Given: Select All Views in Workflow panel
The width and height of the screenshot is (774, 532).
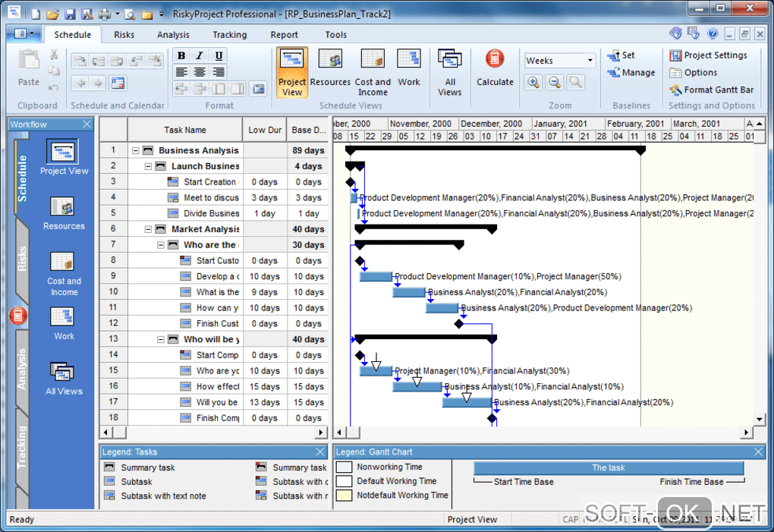Looking at the screenshot, I should click(x=64, y=379).
